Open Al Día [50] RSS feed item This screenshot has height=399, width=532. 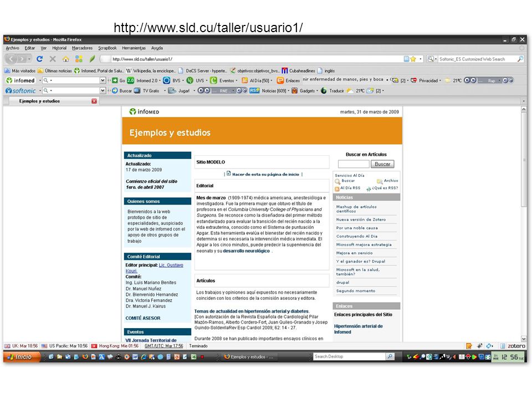pyautogui.click(x=255, y=80)
